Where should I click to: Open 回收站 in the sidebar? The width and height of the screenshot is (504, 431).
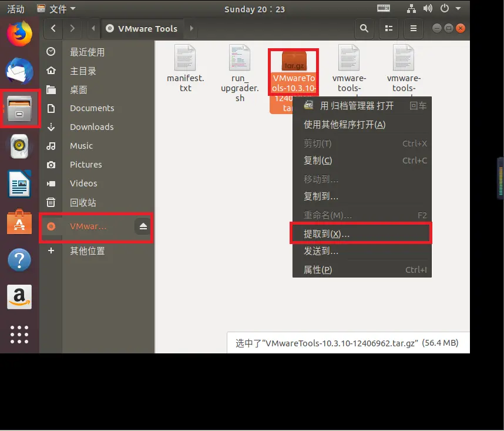pos(97,202)
